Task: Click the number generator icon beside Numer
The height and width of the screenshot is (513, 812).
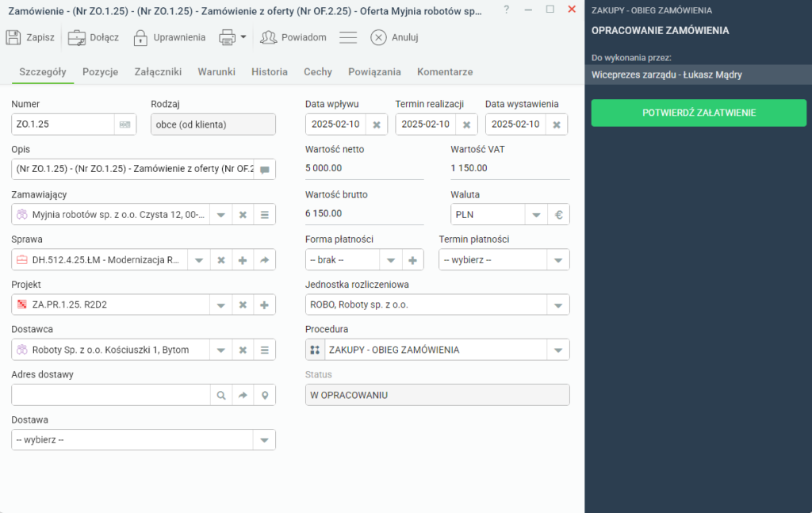Action: (124, 124)
